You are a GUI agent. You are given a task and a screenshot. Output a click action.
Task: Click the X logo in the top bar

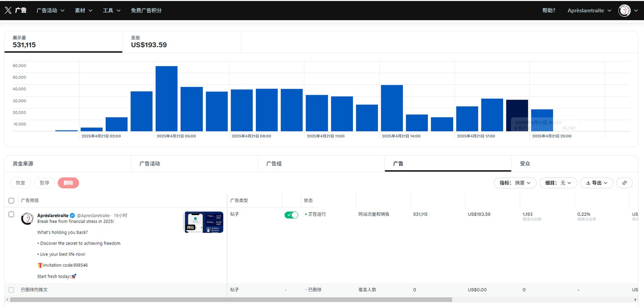pyautogui.click(x=8, y=10)
